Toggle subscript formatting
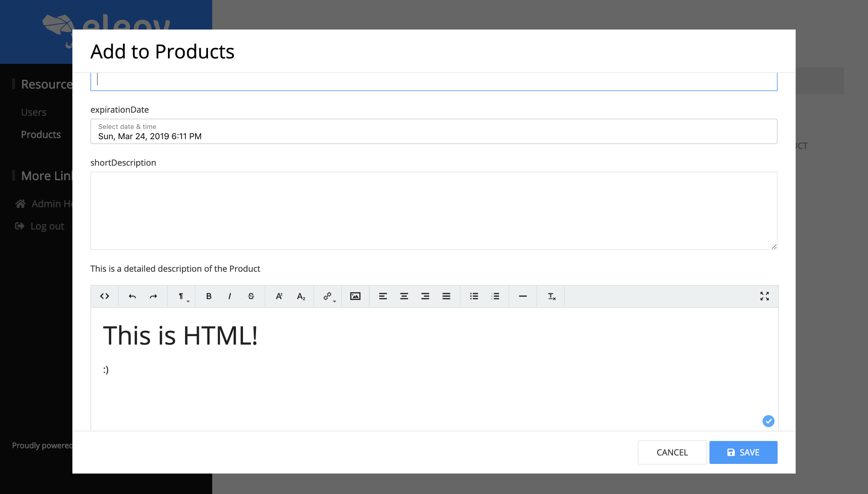 [301, 296]
